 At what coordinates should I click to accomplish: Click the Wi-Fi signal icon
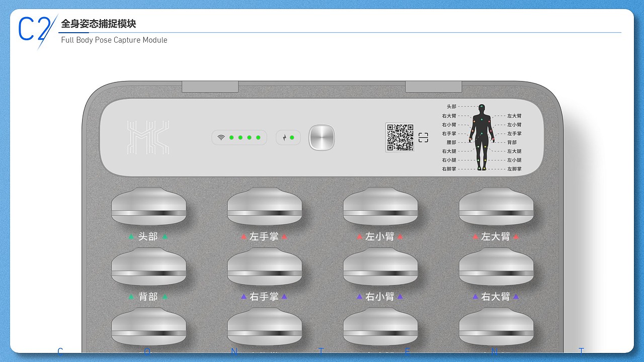221,137
